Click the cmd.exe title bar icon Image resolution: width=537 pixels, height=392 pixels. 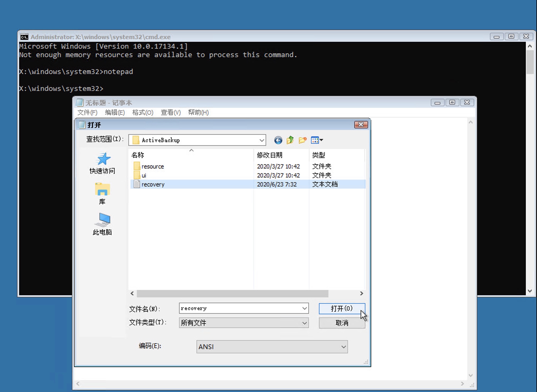(x=24, y=37)
